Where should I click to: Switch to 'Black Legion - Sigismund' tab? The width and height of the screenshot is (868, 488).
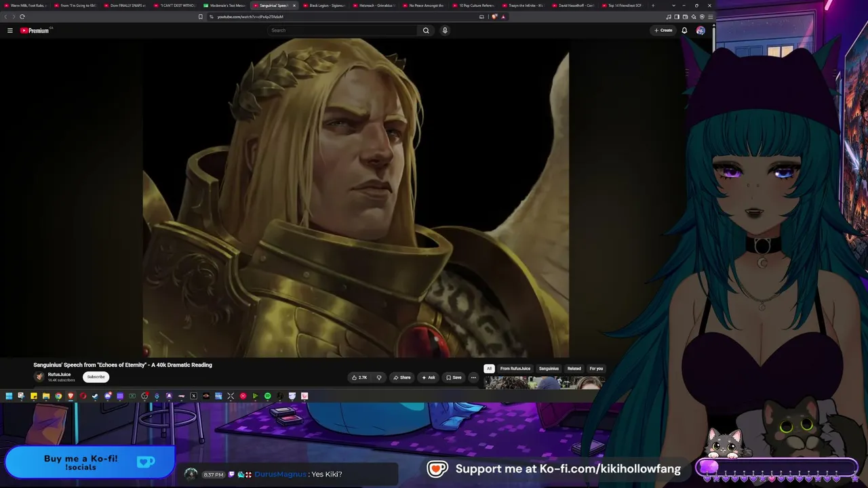click(325, 5)
